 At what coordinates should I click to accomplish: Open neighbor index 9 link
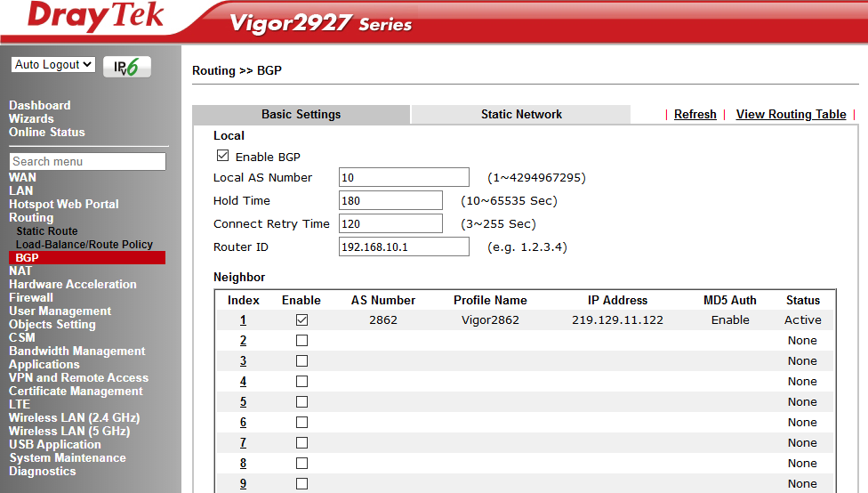pyautogui.click(x=243, y=484)
